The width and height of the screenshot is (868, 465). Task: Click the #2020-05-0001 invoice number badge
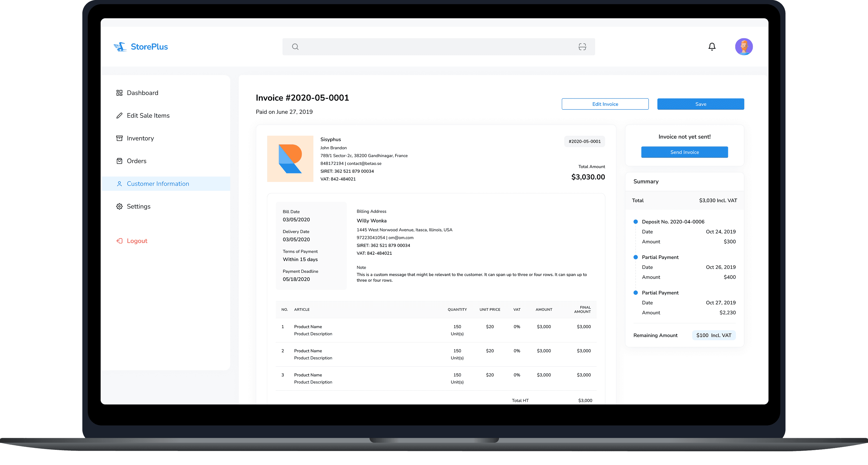coord(584,141)
